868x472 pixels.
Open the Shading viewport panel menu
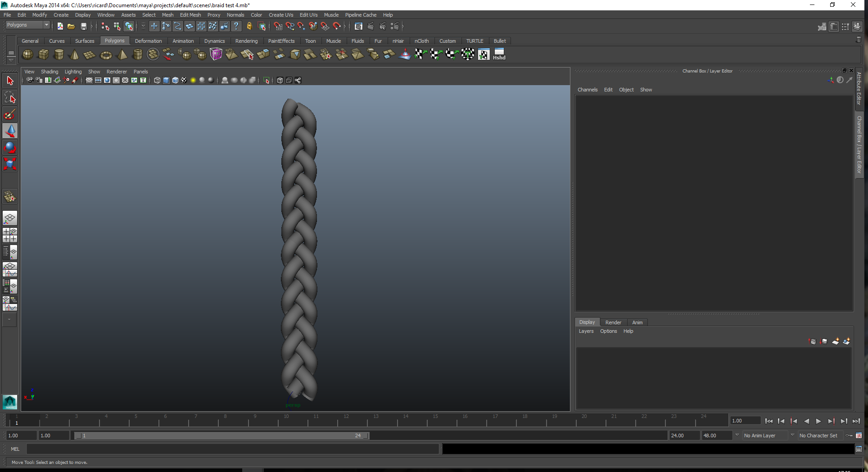[x=50, y=72]
